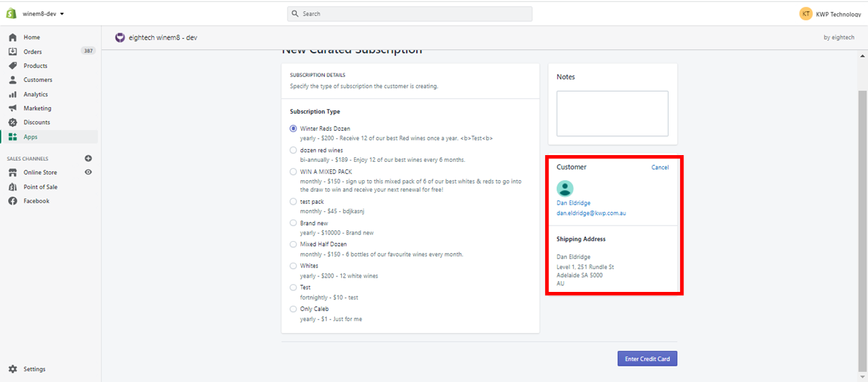Open Discounts section

pos(37,123)
